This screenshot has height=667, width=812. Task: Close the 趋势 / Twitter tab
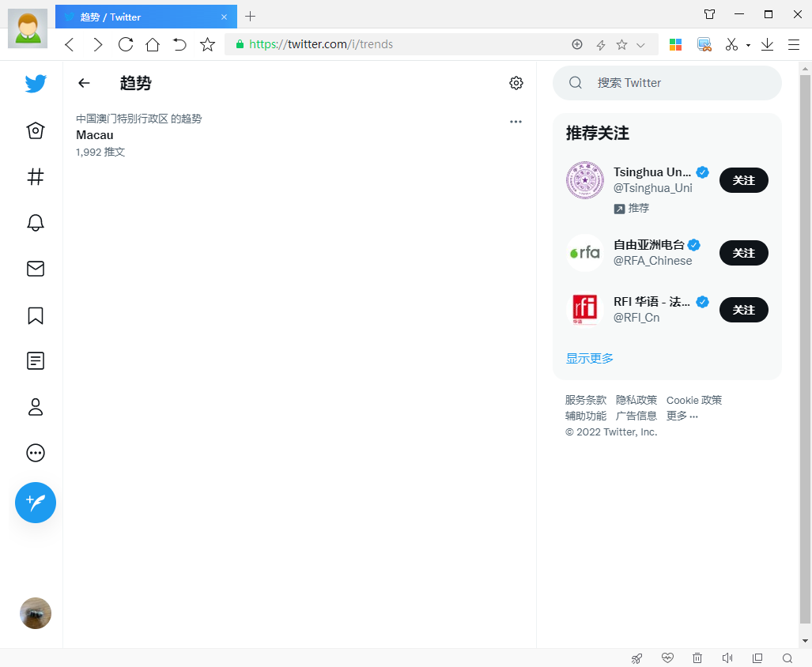point(224,17)
